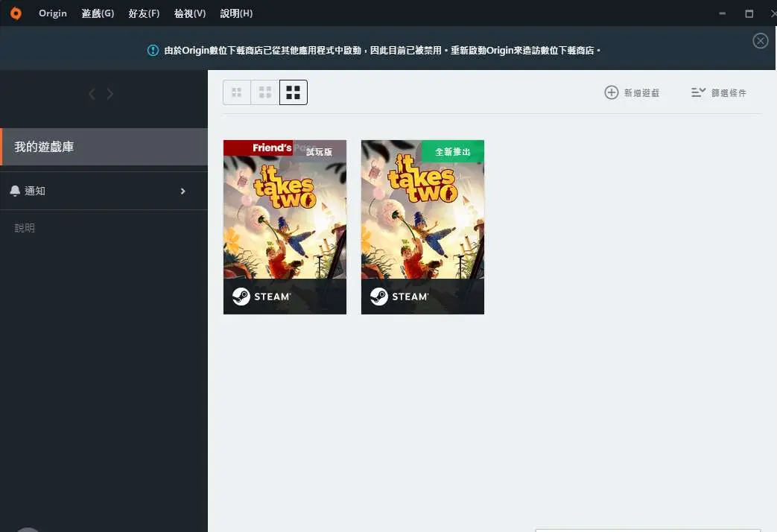Screen dimensions: 777x532
Task: Minimize the Origin window
Action: point(723,13)
